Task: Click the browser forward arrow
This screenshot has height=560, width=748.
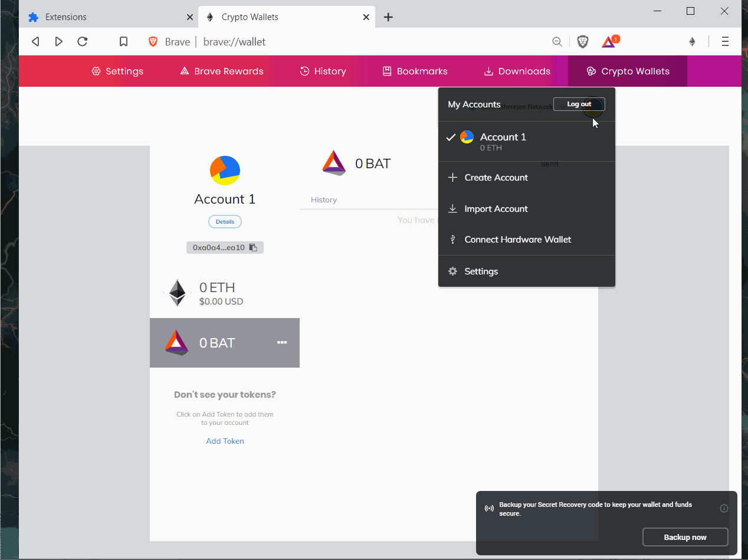Action: pyautogui.click(x=59, y=41)
